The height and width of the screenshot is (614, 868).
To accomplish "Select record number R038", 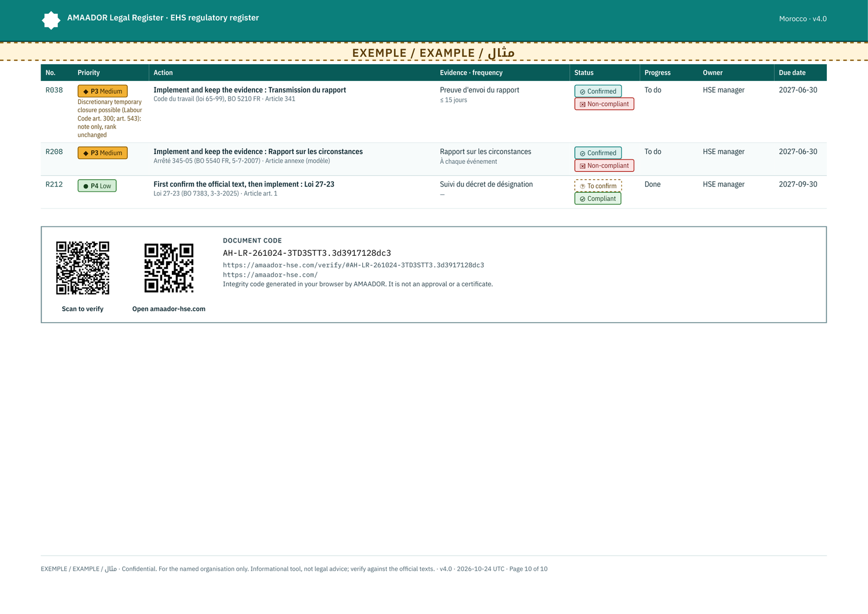I will (54, 90).
